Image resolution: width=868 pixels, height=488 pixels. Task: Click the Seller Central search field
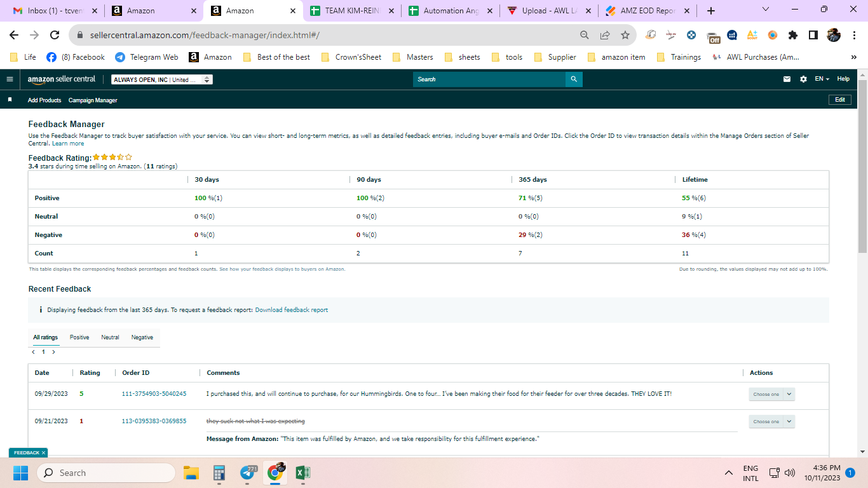489,79
